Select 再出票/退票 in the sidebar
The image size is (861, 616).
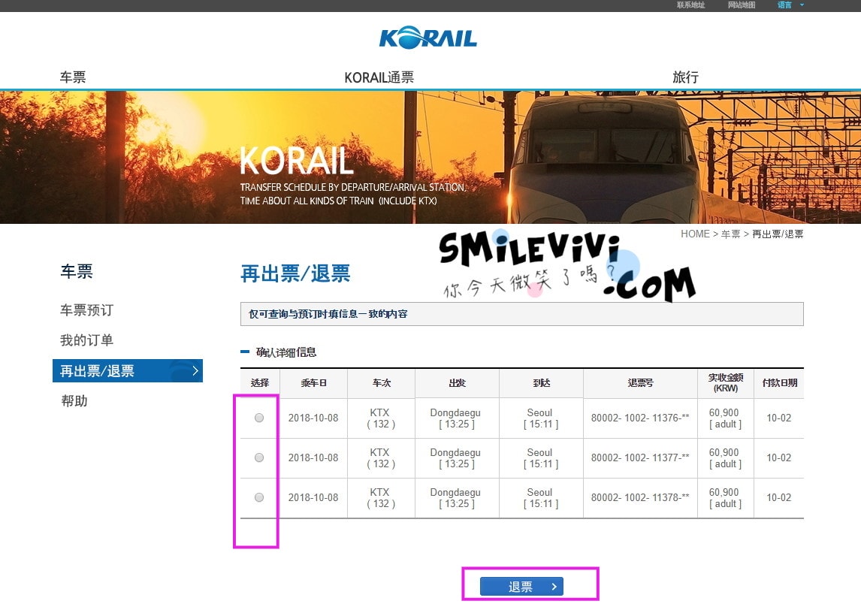click(x=128, y=370)
